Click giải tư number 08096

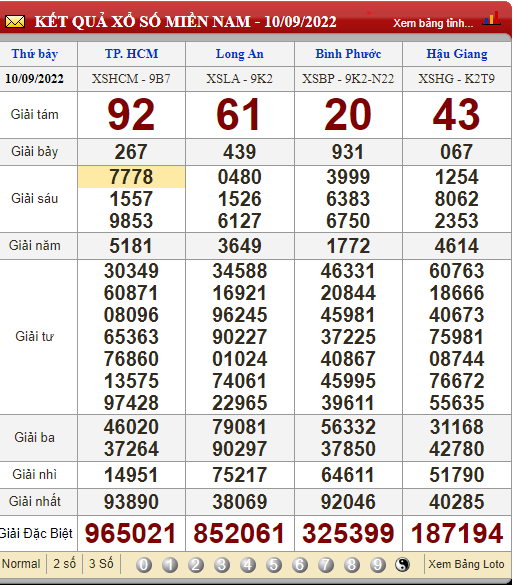131,315
